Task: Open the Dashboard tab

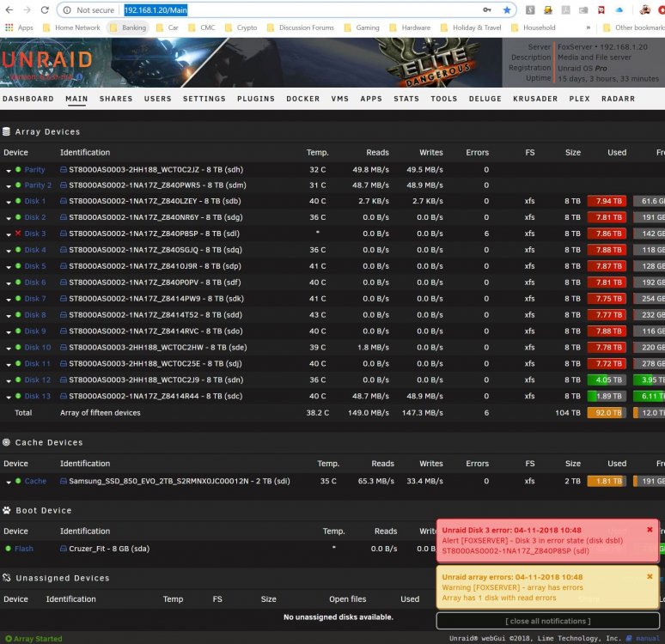Action: pyautogui.click(x=28, y=99)
